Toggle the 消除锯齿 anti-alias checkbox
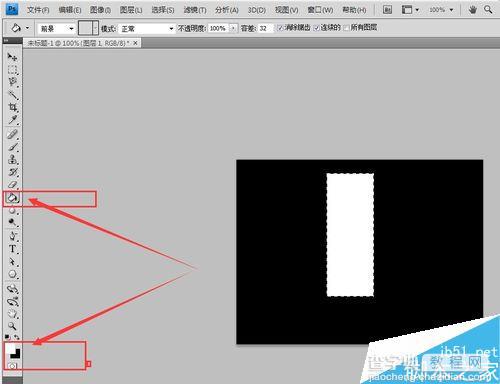This screenshot has width=500, height=384. (280, 28)
